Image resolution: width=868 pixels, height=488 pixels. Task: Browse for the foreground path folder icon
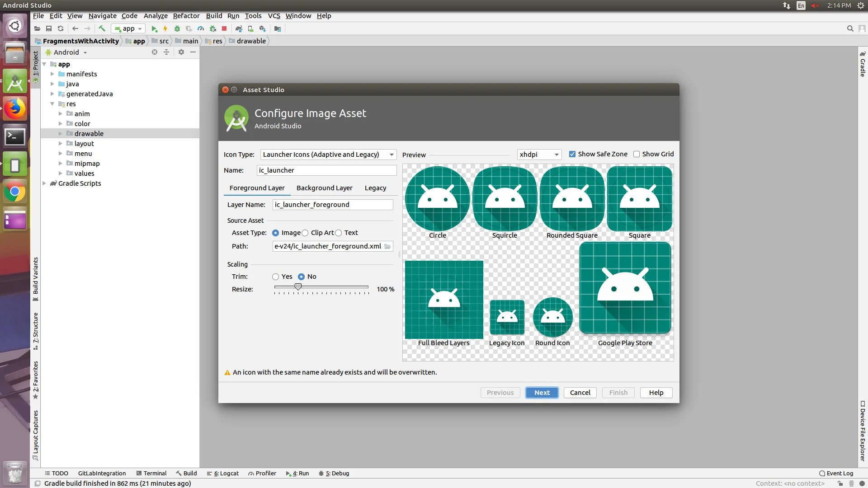[x=387, y=246]
